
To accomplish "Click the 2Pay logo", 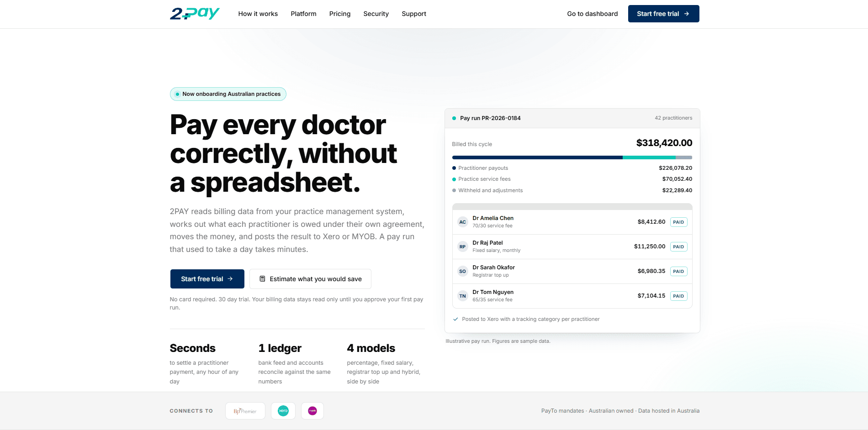I will tap(195, 14).
